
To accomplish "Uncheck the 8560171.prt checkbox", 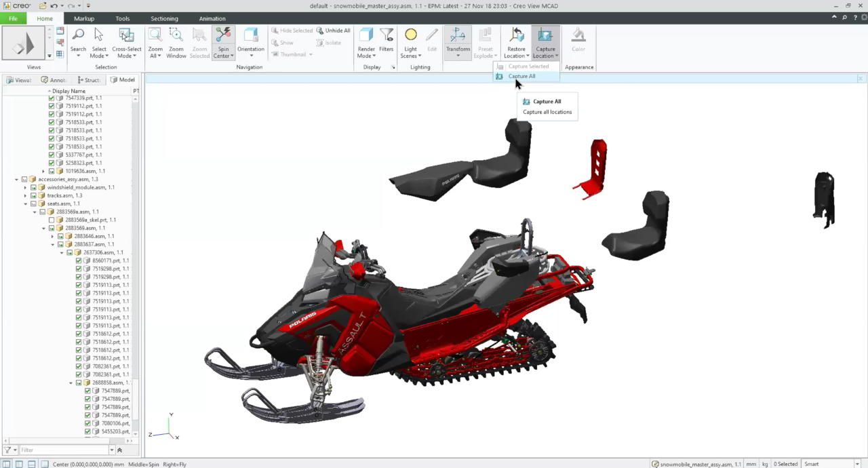I will point(79,260).
